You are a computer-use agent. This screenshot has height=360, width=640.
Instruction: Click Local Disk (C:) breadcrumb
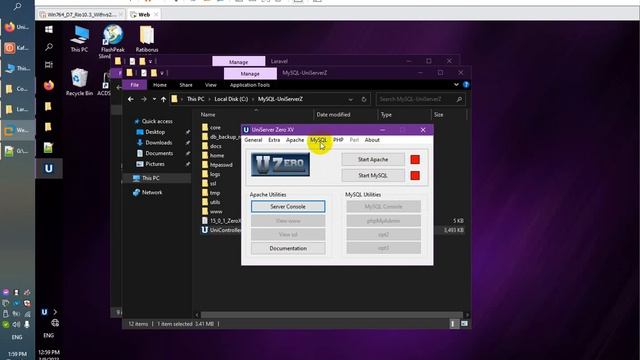tap(231, 99)
